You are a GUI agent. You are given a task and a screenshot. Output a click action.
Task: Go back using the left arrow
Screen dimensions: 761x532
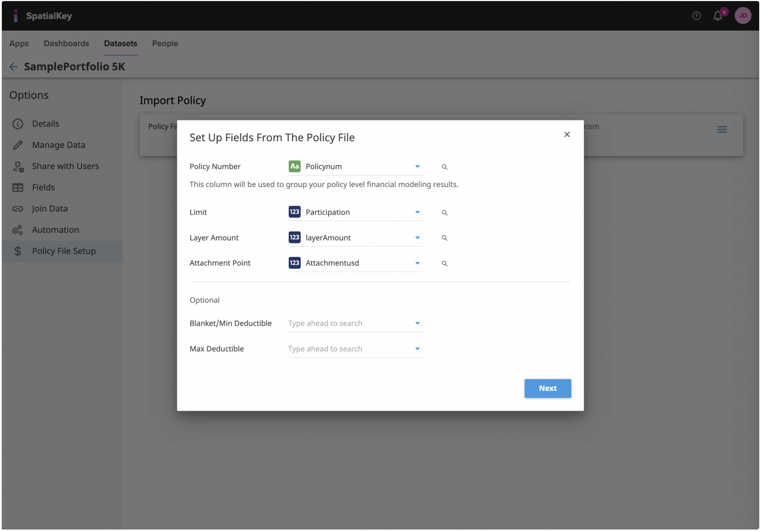click(14, 67)
